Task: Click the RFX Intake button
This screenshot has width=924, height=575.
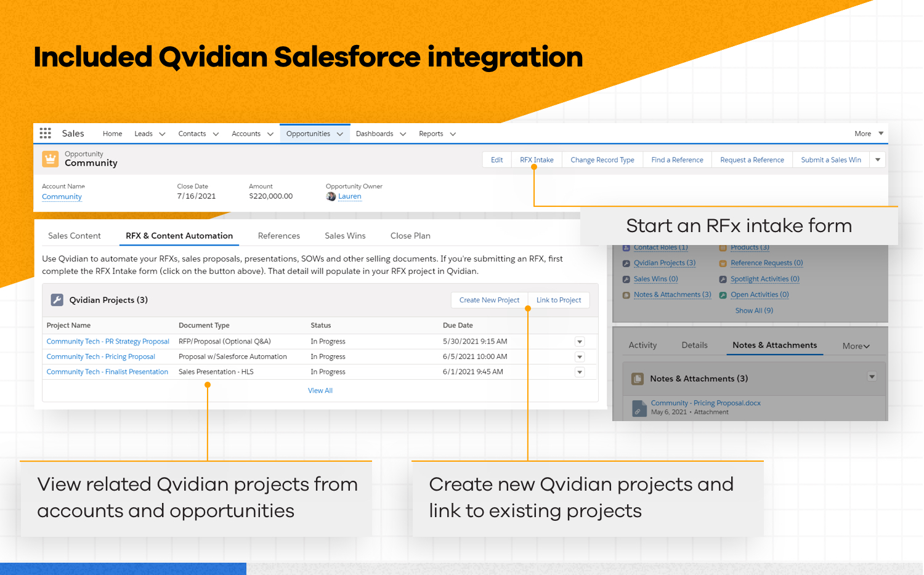Action: (x=536, y=159)
